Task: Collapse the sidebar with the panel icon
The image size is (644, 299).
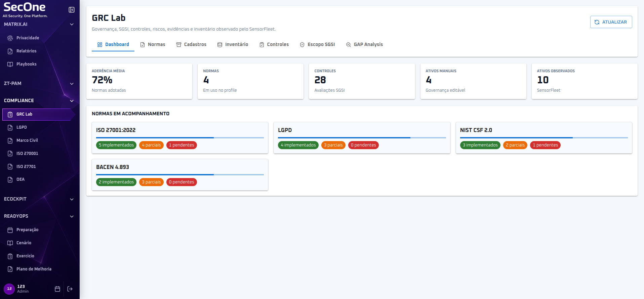Action: click(x=72, y=10)
